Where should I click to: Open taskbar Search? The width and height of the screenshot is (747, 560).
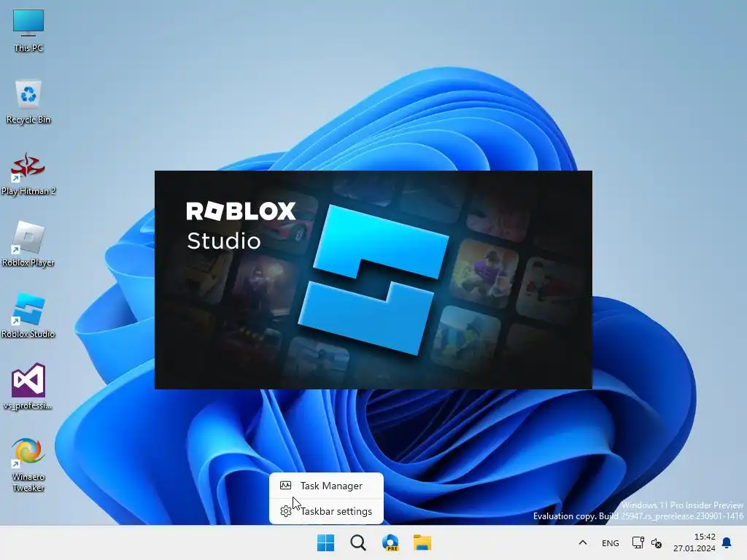click(358, 542)
